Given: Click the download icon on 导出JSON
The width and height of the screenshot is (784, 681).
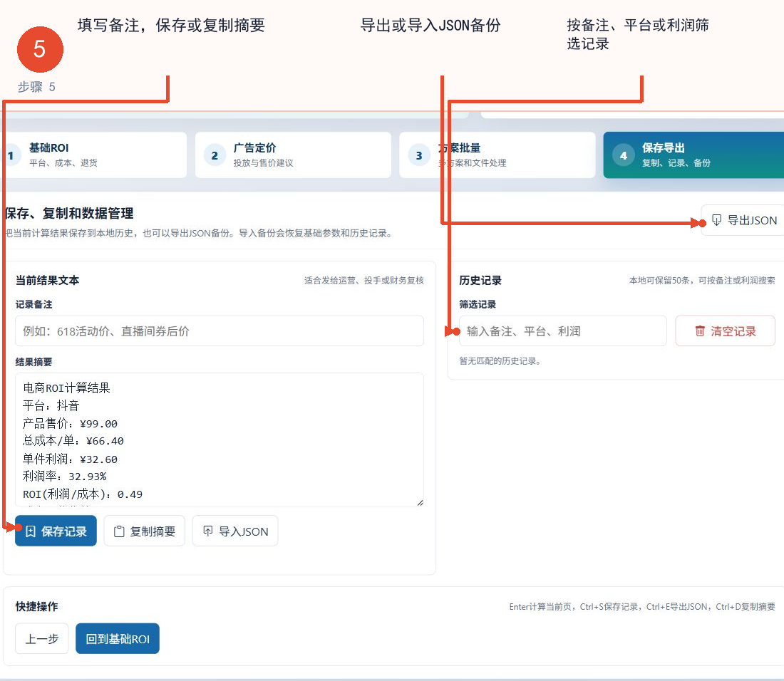Looking at the screenshot, I should (x=716, y=220).
